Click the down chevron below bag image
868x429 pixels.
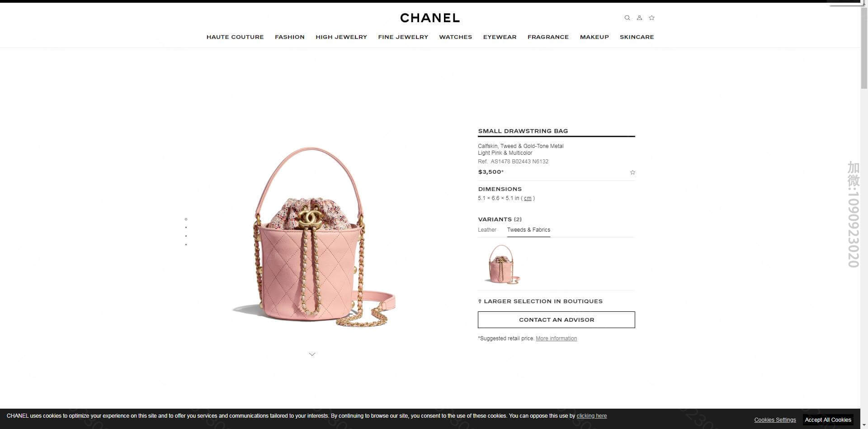pos(312,354)
